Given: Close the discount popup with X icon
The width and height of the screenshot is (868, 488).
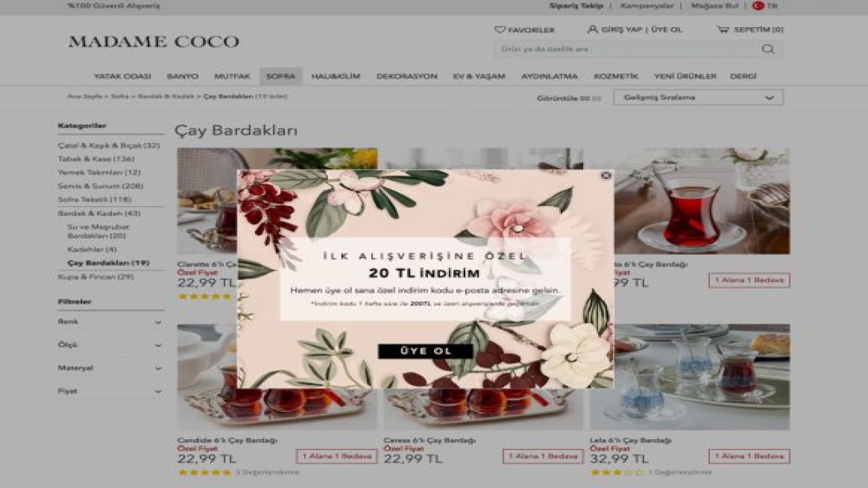Looking at the screenshot, I should [606, 176].
